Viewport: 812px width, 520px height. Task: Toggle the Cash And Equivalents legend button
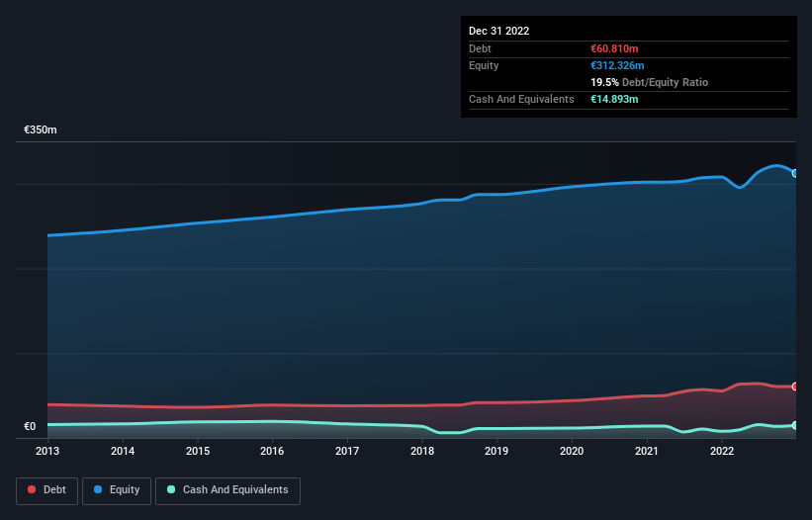(x=227, y=490)
